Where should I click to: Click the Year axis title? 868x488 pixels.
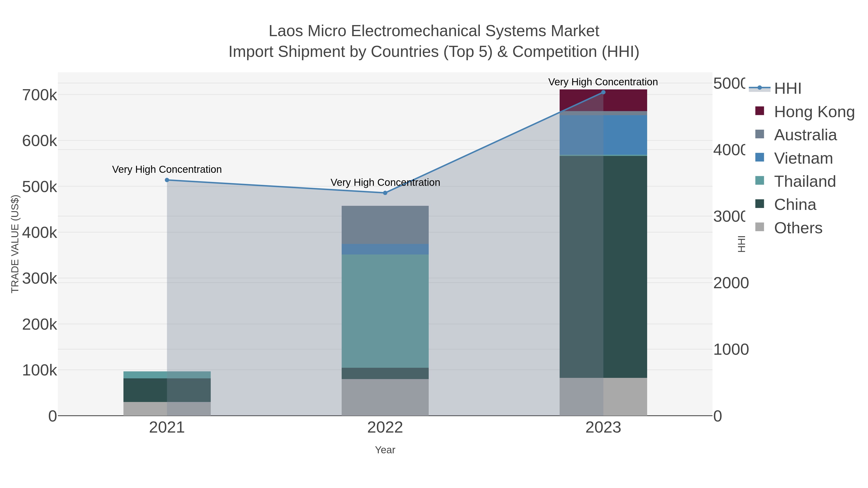(x=385, y=450)
